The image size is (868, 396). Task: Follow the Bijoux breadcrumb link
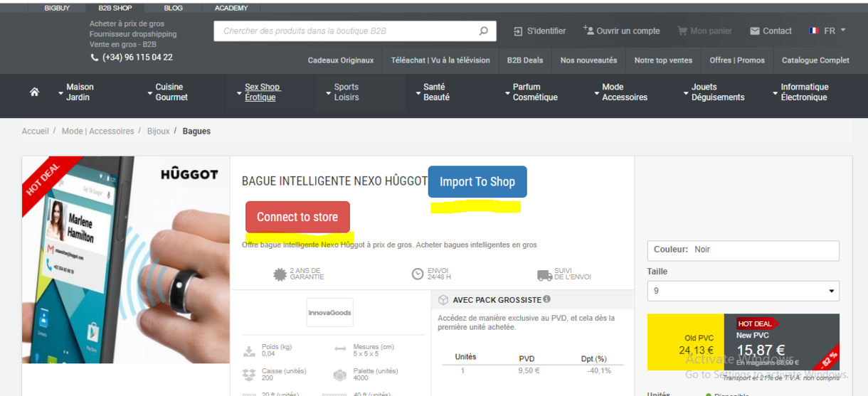point(158,132)
